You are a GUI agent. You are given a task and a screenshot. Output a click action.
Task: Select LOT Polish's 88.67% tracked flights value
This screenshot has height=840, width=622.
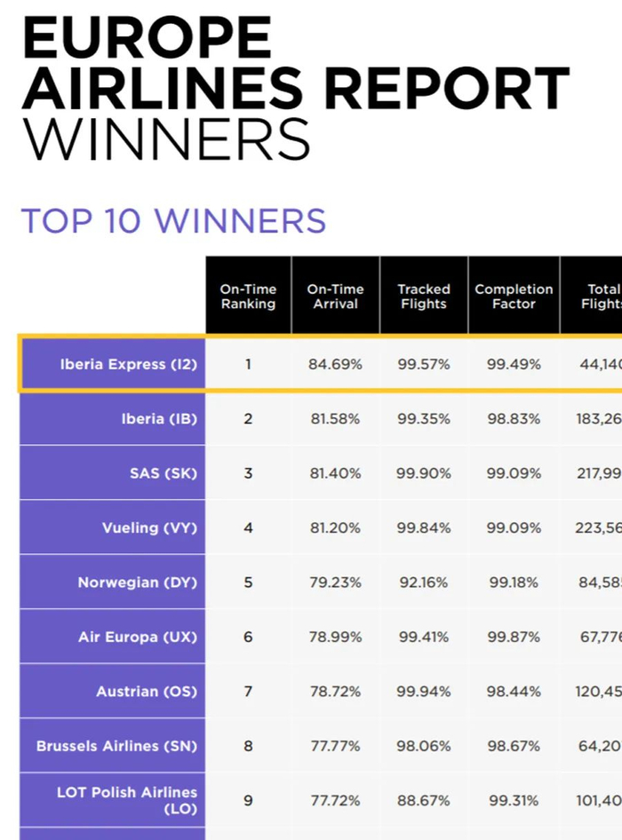[424, 800]
